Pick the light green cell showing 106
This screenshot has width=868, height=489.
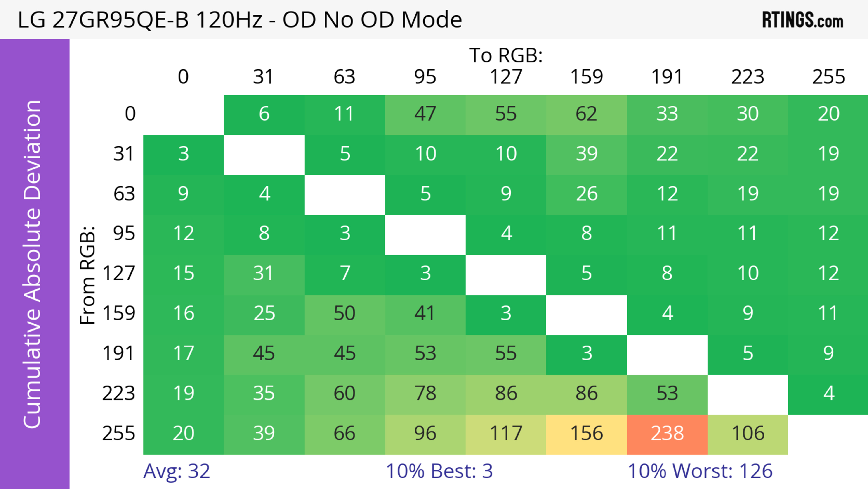(x=748, y=434)
